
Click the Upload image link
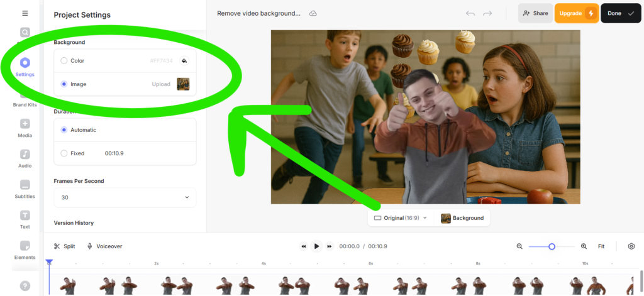[161, 84]
